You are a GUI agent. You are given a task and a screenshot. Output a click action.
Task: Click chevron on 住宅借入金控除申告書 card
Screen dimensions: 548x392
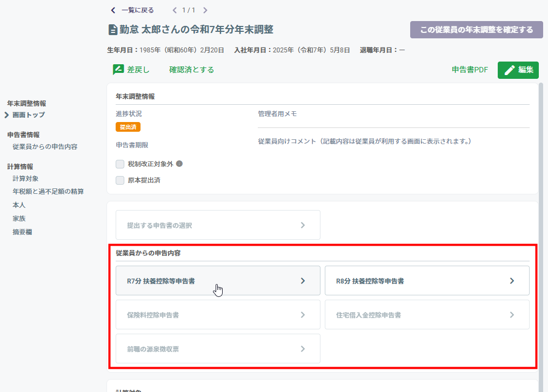512,315
